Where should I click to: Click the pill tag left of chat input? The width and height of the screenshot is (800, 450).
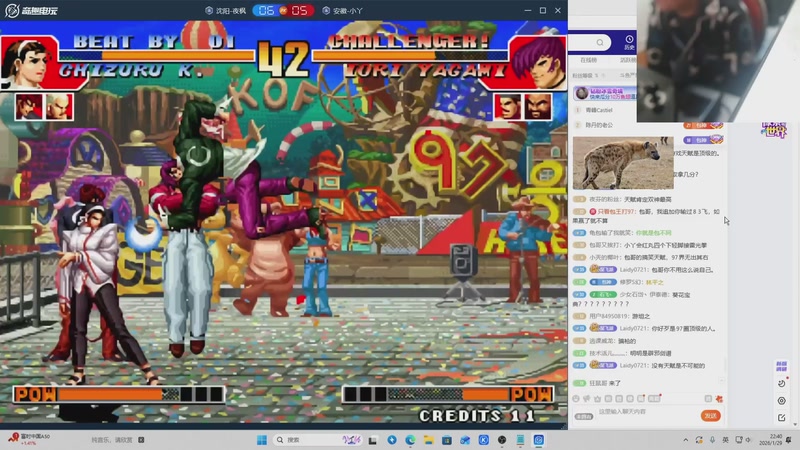click(584, 416)
